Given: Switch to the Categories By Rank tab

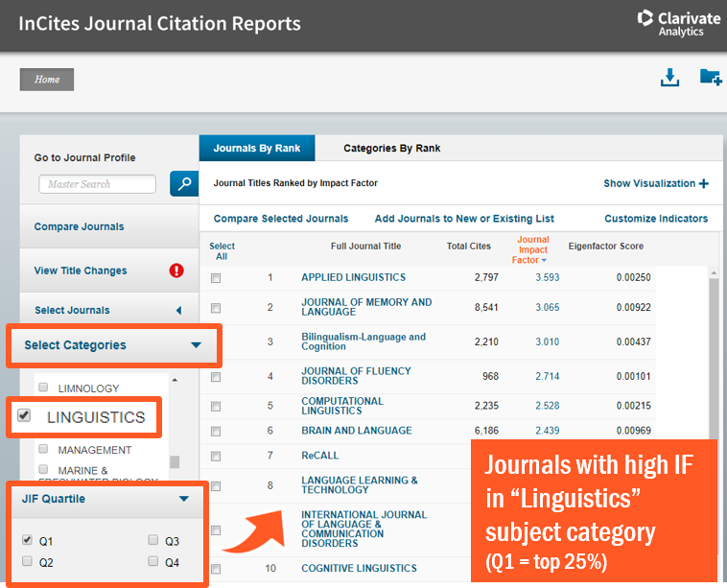Looking at the screenshot, I should [391, 149].
